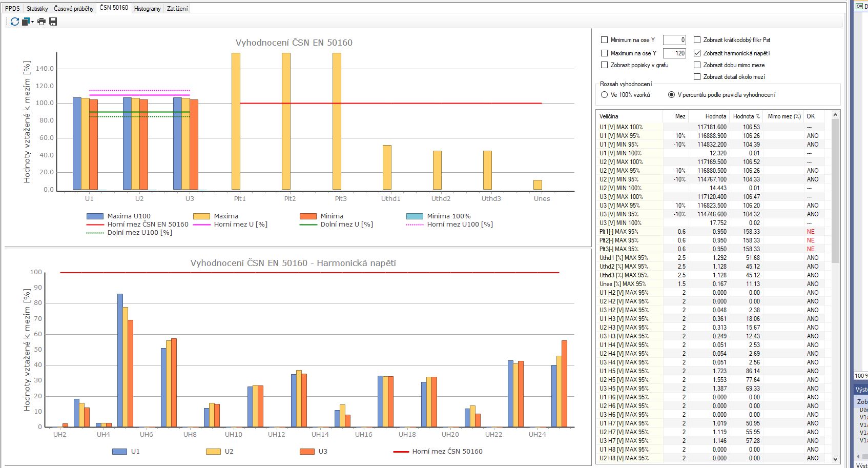Viewport: 868px width, 468px height.
Task: Open the Časové průběhy tab
Action: coord(74,9)
